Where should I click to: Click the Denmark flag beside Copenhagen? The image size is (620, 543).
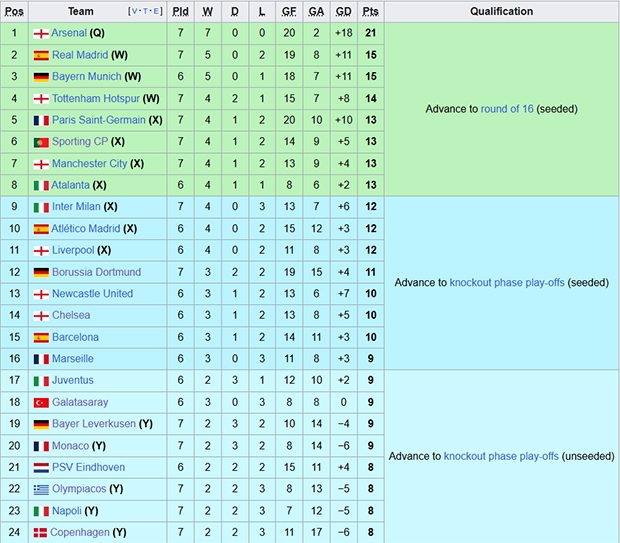(x=41, y=532)
